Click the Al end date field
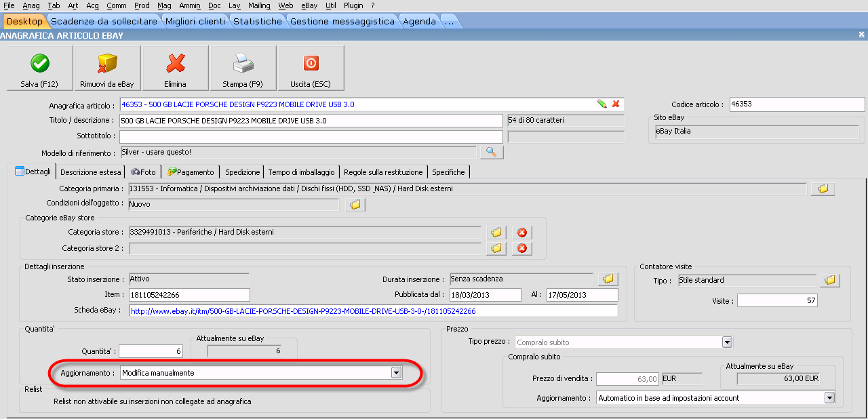 tap(583, 295)
